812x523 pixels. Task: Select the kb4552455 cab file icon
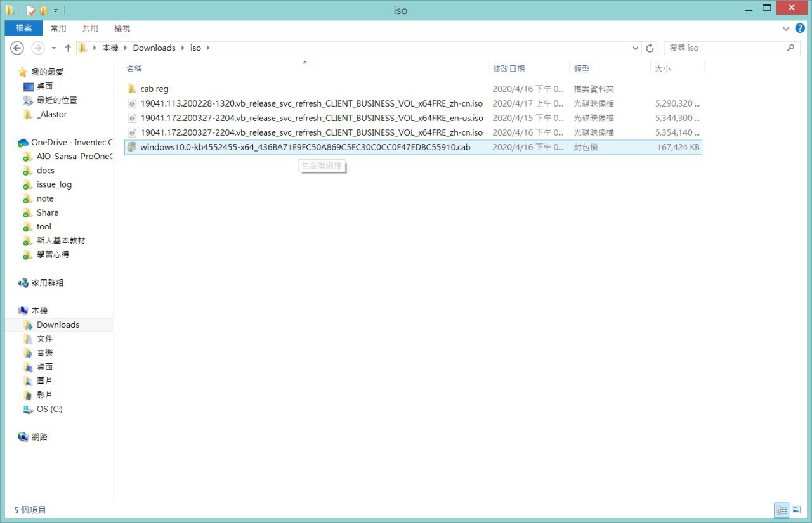(132, 147)
